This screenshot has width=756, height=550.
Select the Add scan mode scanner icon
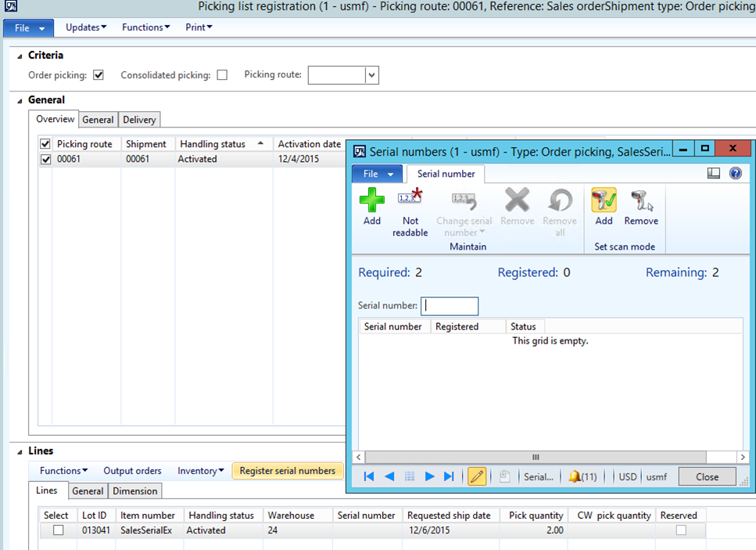(x=604, y=201)
